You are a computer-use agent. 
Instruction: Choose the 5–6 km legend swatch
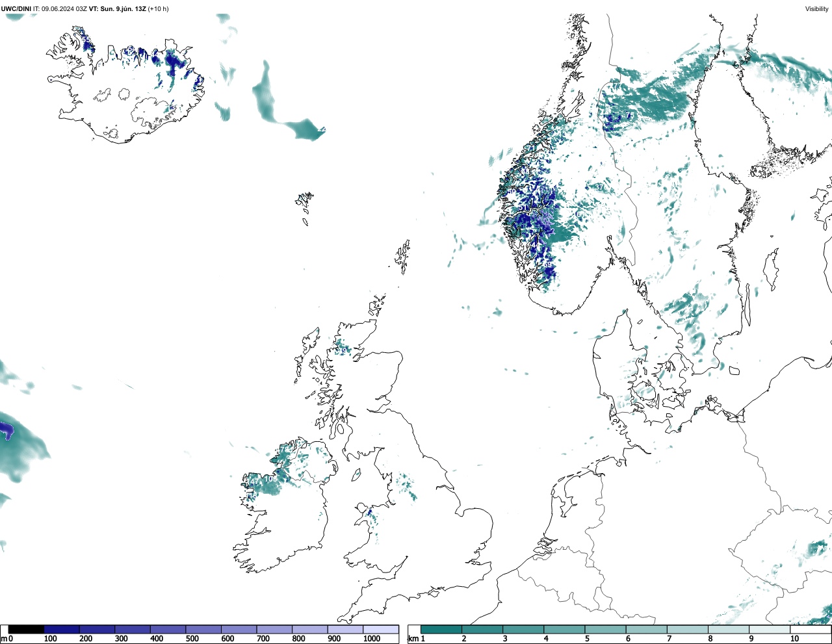605,629
